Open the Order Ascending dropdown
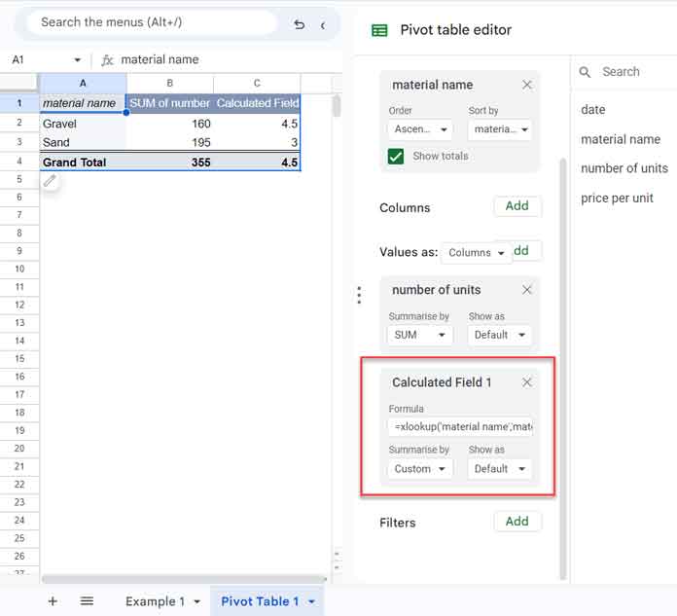The image size is (677, 616). pos(420,129)
